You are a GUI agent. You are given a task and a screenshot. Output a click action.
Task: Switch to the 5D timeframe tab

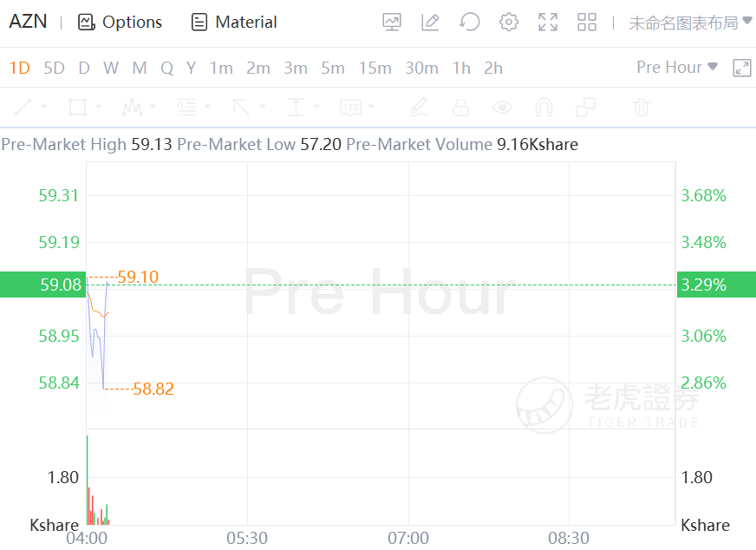point(54,68)
